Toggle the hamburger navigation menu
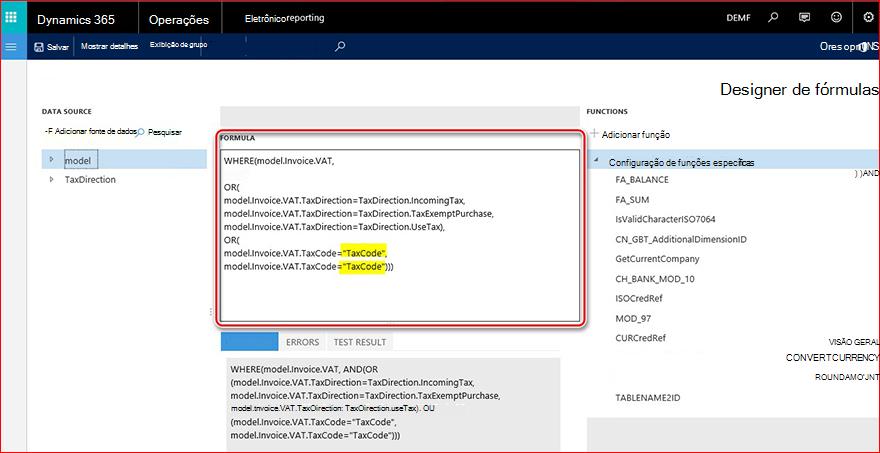880x453 pixels. tap(11, 47)
